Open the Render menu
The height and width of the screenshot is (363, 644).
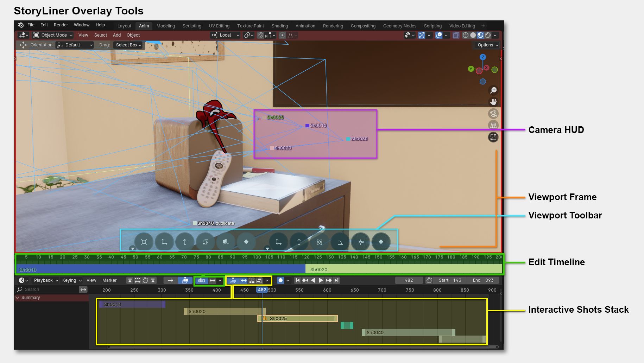(x=61, y=25)
